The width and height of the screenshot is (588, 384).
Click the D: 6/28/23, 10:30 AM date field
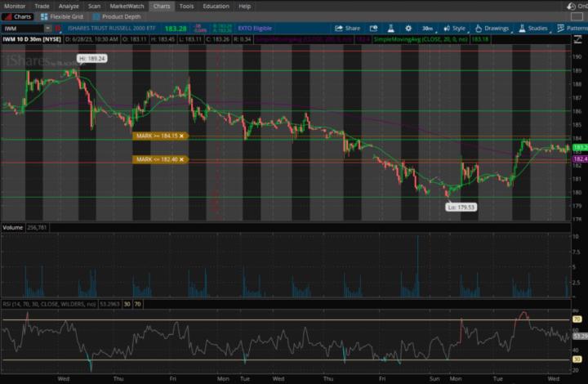click(x=91, y=39)
